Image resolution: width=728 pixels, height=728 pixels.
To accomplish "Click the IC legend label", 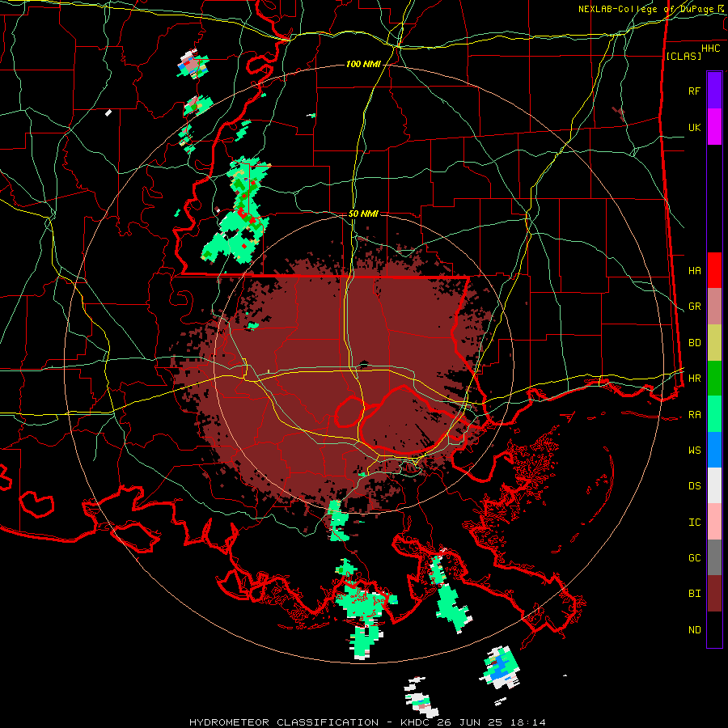I will 694,523.
